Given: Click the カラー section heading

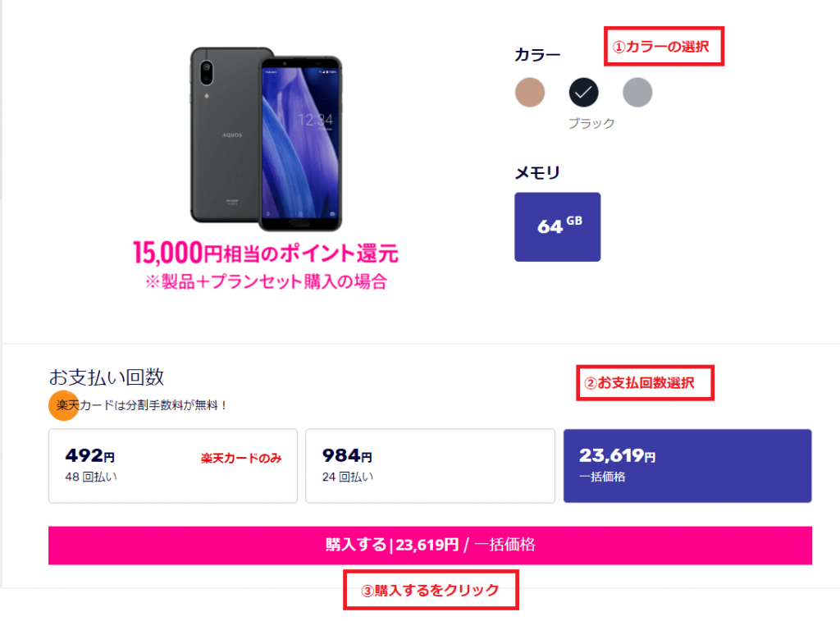Looking at the screenshot, I should click(537, 55).
